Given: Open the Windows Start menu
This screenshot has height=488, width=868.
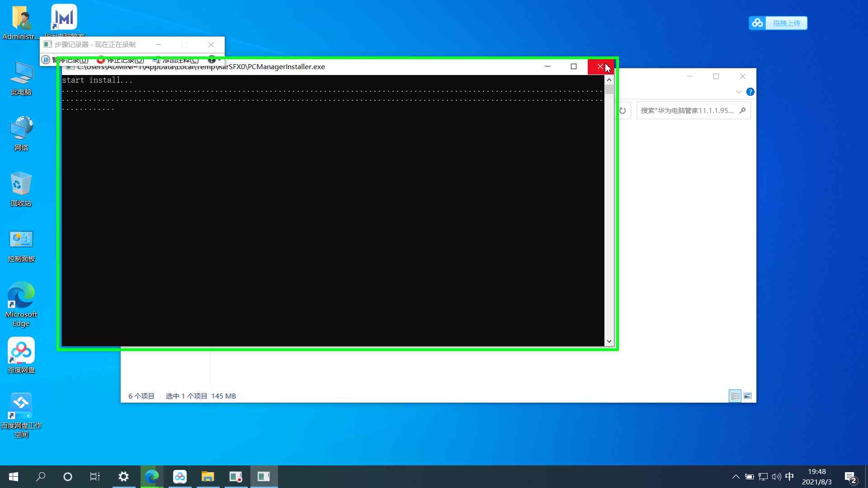Looking at the screenshot, I should [x=14, y=476].
